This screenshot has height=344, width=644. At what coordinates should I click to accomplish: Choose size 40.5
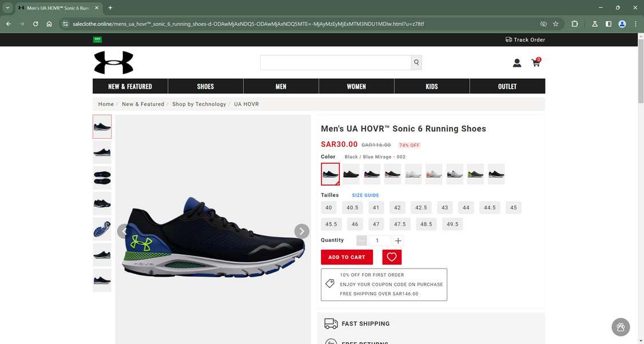tap(352, 207)
